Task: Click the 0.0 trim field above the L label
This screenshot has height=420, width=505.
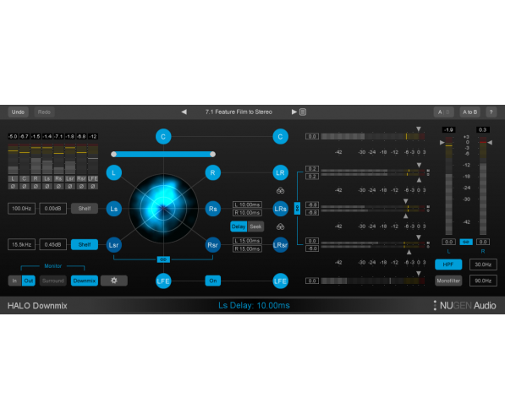Action: 448,242
